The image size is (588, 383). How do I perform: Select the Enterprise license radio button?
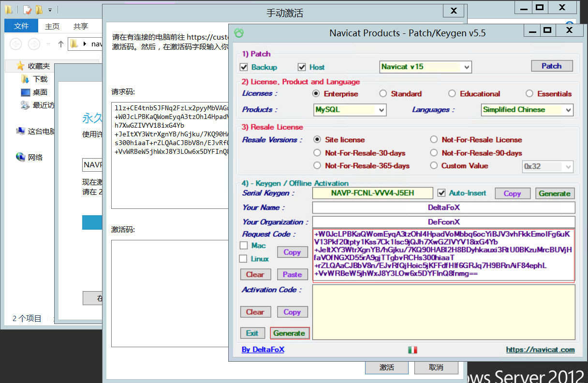point(316,94)
